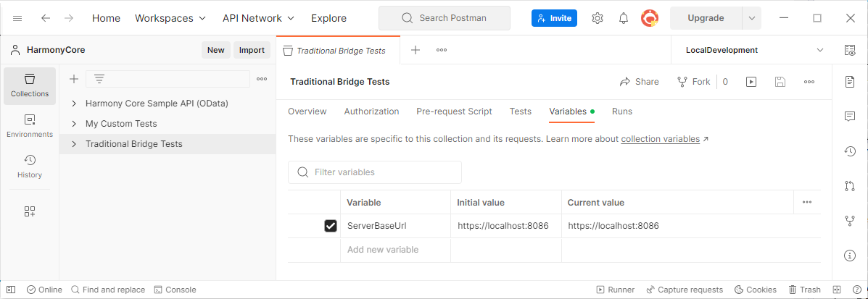
Task: Open the settings gear icon
Action: click(x=597, y=18)
